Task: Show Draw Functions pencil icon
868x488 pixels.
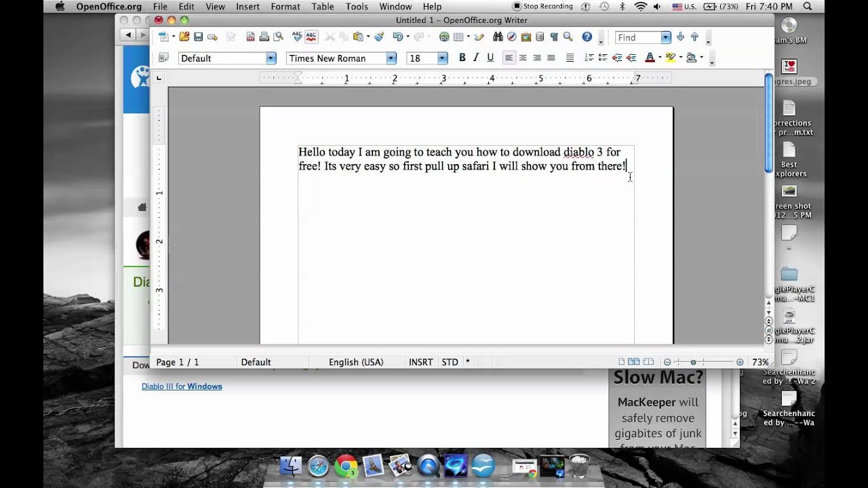Action: pyautogui.click(x=479, y=37)
